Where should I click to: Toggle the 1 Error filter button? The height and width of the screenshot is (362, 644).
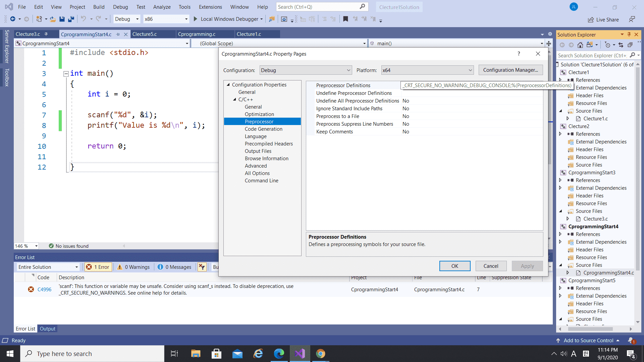98,267
